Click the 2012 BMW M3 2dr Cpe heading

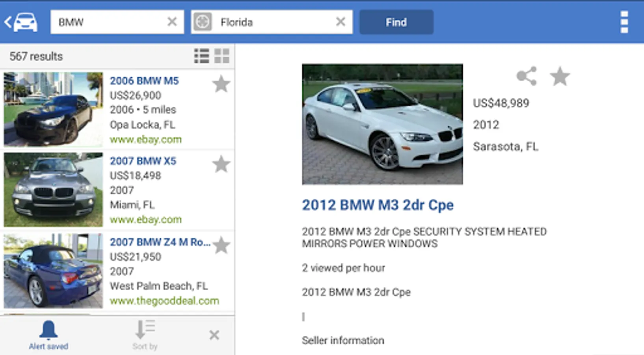378,205
